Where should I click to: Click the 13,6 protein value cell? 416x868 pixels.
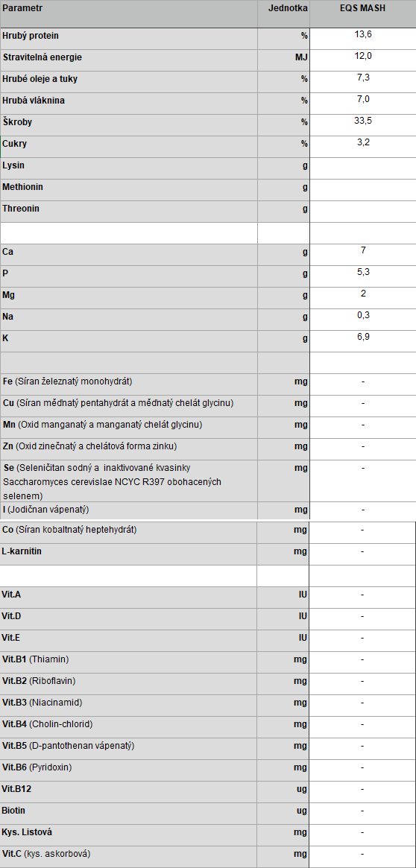click(363, 39)
